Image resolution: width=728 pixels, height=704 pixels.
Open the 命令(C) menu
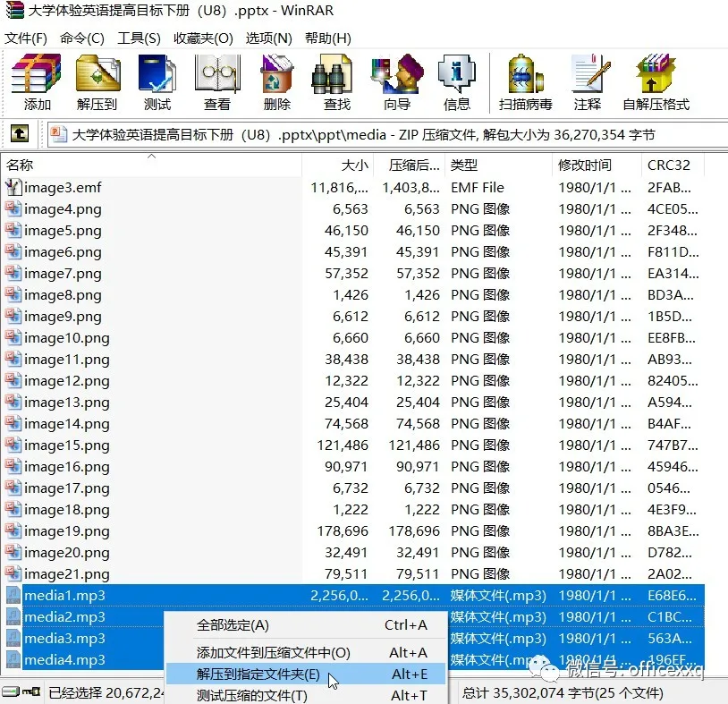point(82,38)
